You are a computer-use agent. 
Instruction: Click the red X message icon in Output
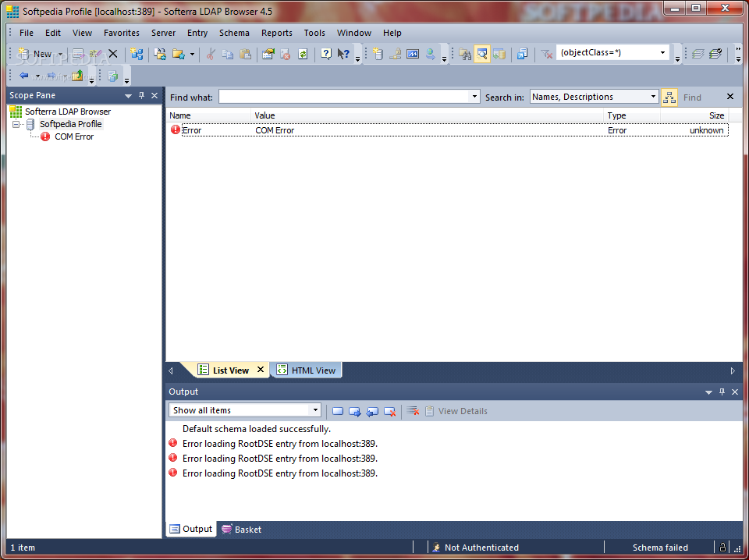coord(390,411)
